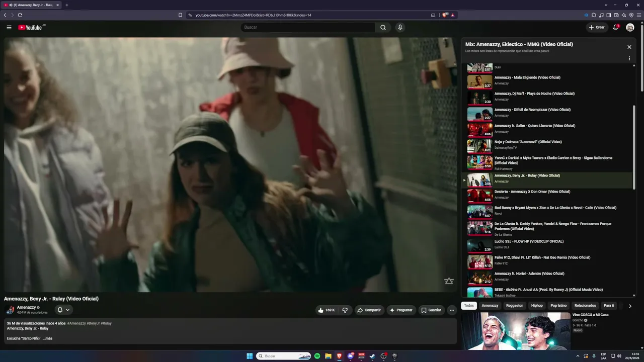This screenshot has width=644, height=362.
Task: Show next filter chips with arrow
Action: 629,306
